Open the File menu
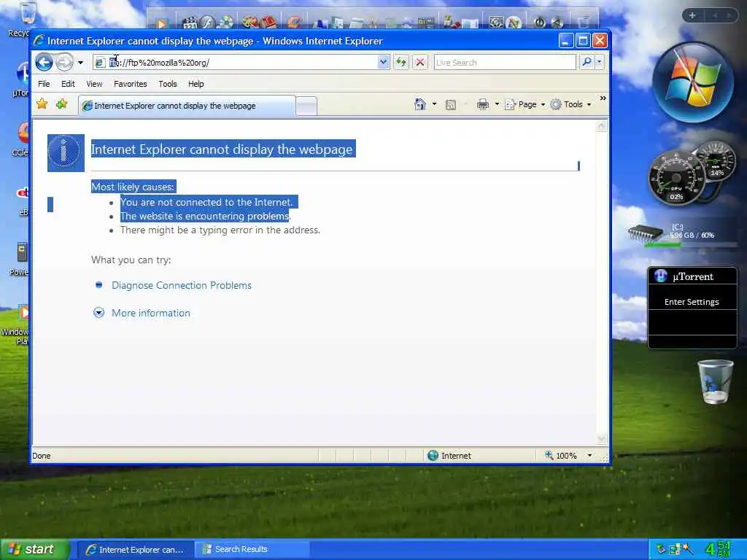Screen dimensions: 747x560 point(44,84)
